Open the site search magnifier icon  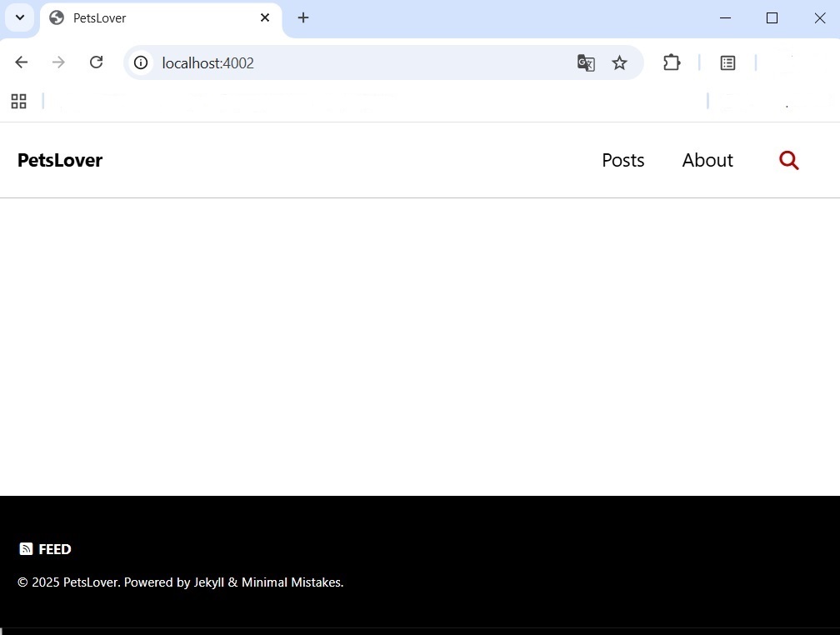tap(788, 161)
